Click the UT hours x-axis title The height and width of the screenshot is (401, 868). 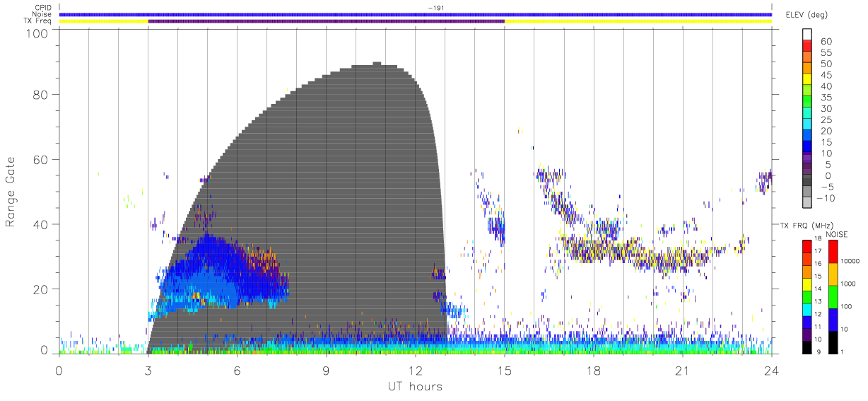pos(415,387)
